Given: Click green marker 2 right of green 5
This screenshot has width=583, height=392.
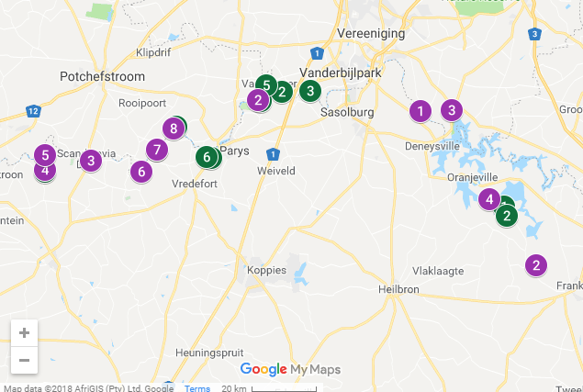Looking at the screenshot, I should click(282, 92).
